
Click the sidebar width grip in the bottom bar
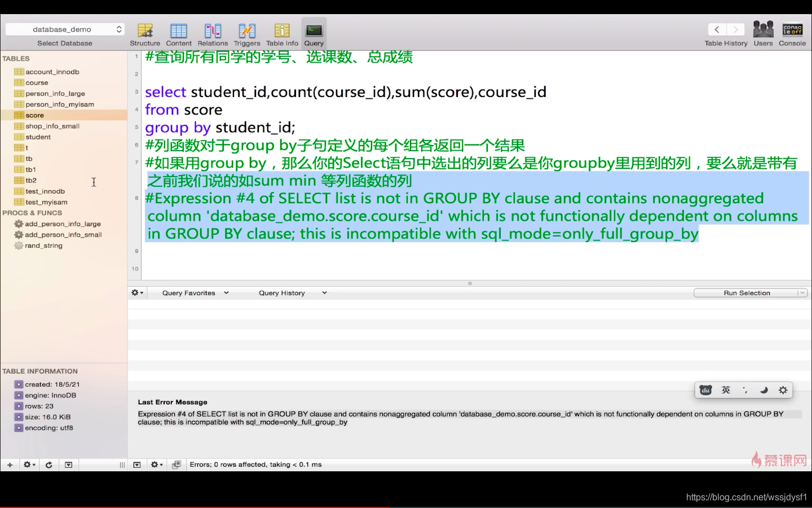click(122, 465)
